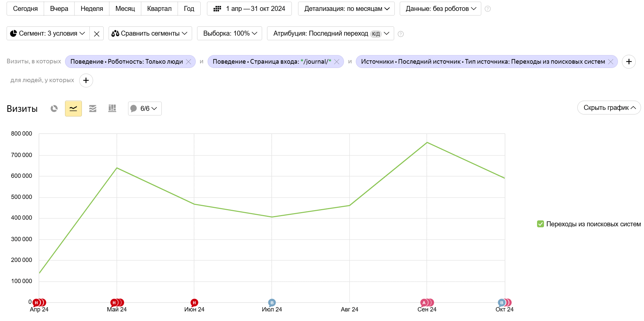Viewport: 644px width, 321px height.
Task: Select the 'Квартал' period tab
Action: coord(159,9)
